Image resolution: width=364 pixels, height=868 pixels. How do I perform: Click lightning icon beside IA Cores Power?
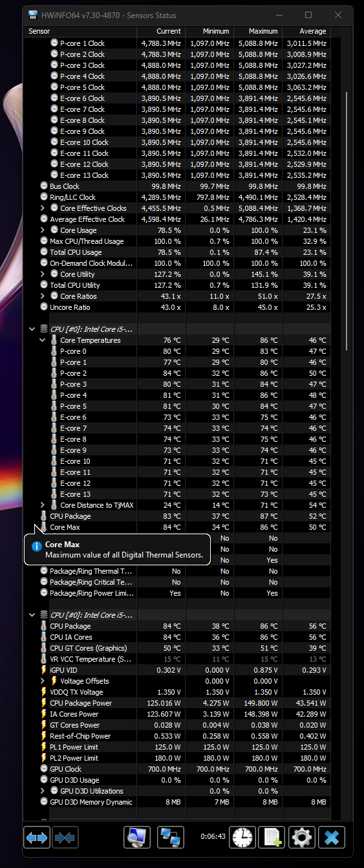(44, 714)
